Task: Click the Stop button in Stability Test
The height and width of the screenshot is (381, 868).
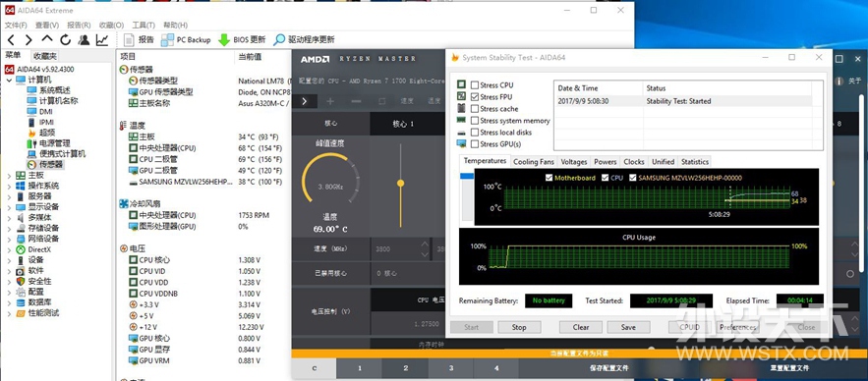Action: 519,327
